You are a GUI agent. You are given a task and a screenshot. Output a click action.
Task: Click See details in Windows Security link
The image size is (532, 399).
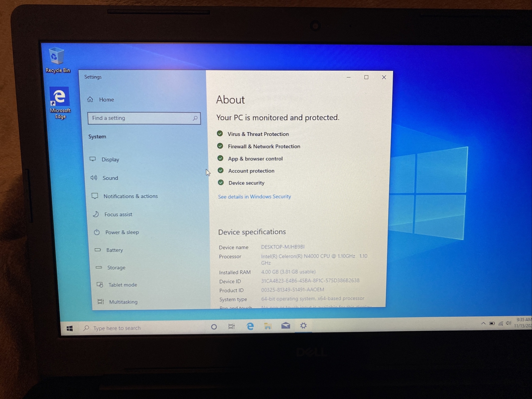coord(254,197)
